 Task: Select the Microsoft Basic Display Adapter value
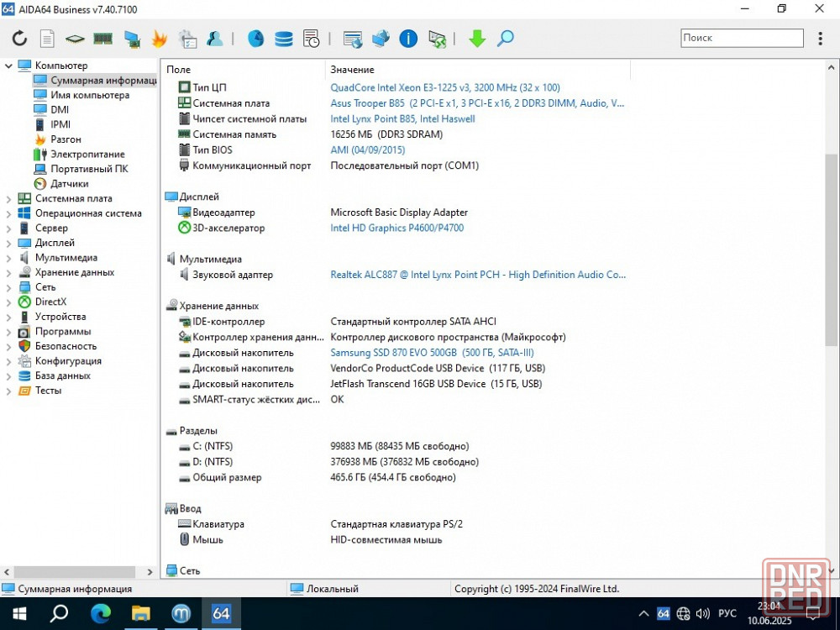(399, 213)
